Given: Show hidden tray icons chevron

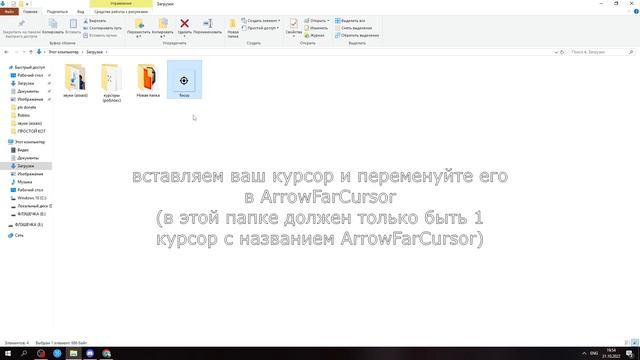Looking at the screenshot, I should (584, 353).
